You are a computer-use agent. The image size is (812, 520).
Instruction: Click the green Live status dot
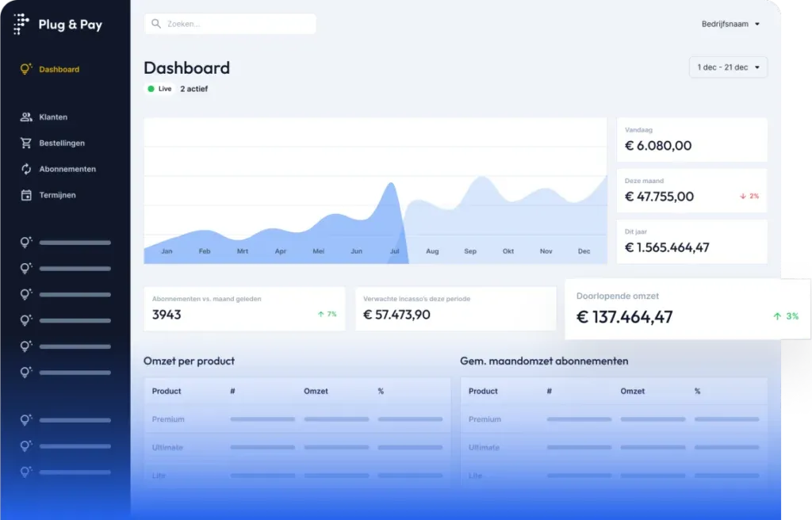tap(151, 89)
